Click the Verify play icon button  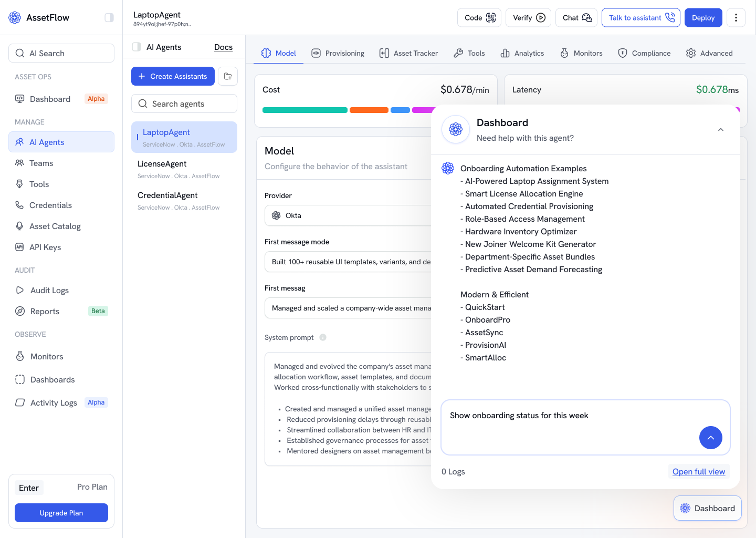[528, 18]
